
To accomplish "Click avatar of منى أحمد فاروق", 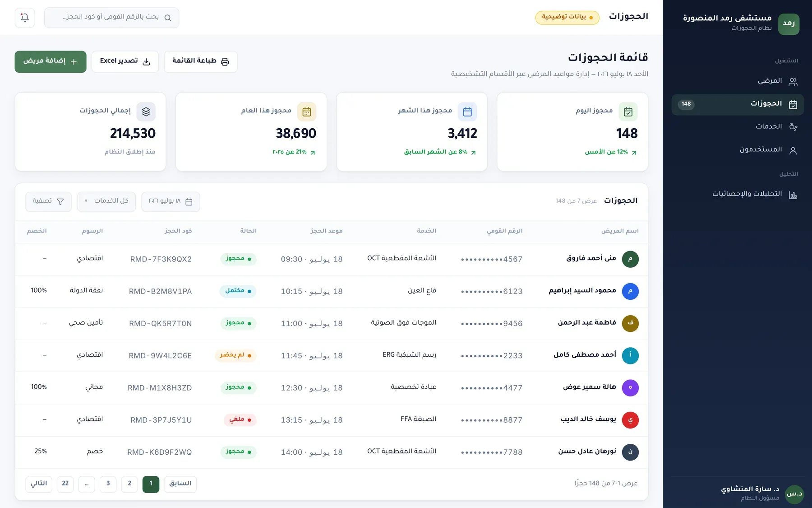I will (630, 259).
